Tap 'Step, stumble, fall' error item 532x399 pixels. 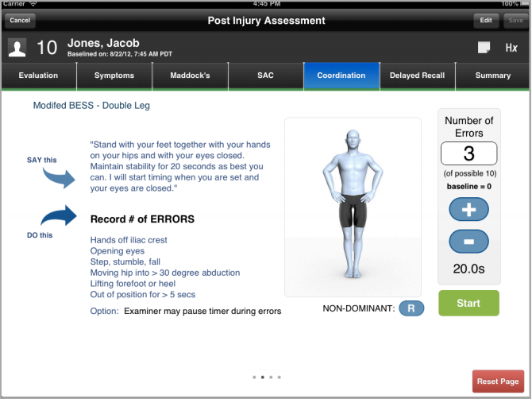click(125, 261)
